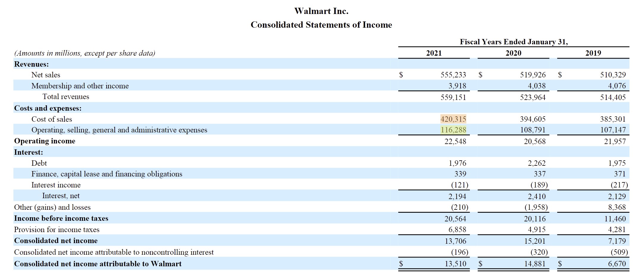This screenshot has height=277, width=644.
Task: Select 'Provision for income taxes' label
Action: pyautogui.click(x=57, y=229)
